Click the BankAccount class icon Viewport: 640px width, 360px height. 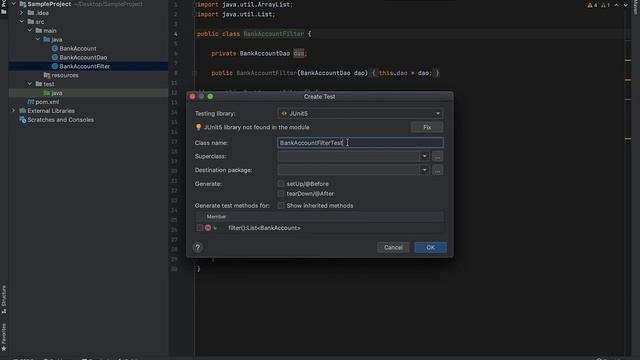[x=55, y=49]
